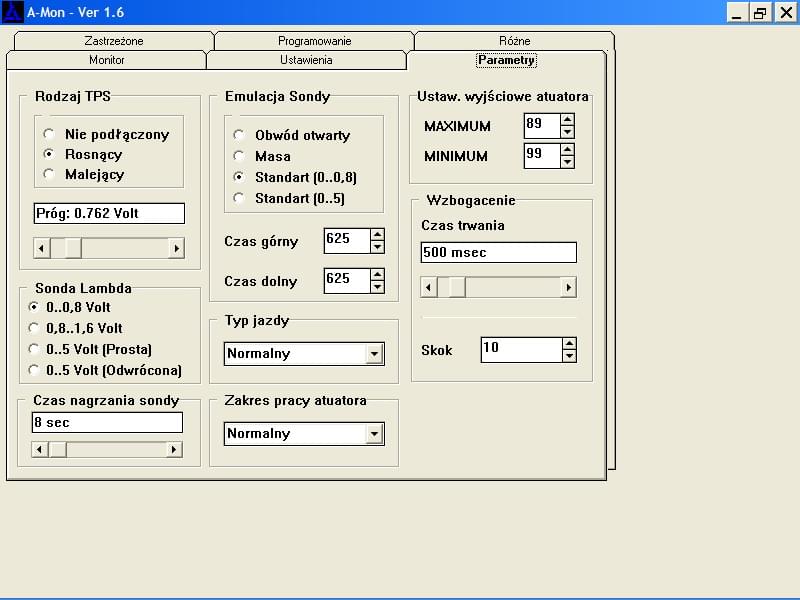Open Zakres pracy atuatora dropdown

tap(374, 434)
